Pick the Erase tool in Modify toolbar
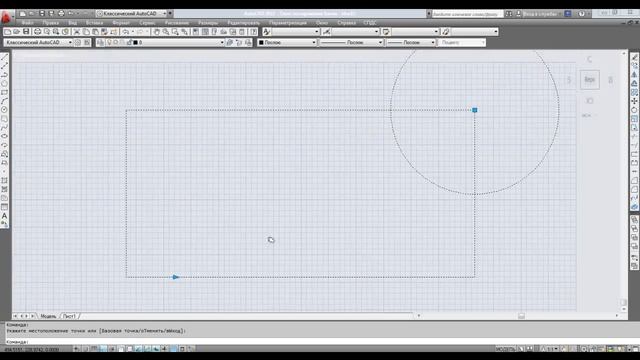 click(x=634, y=57)
